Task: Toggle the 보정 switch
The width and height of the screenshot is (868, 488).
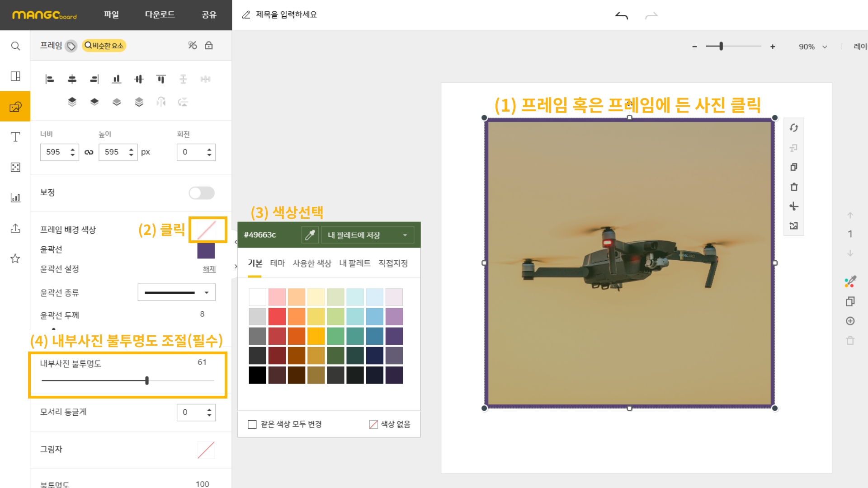Action: point(202,193)
